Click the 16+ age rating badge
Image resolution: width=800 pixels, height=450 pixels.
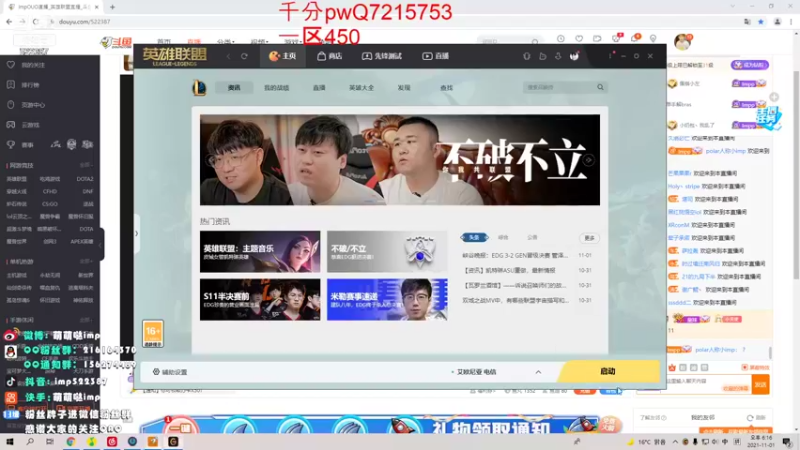coord(153,334)
